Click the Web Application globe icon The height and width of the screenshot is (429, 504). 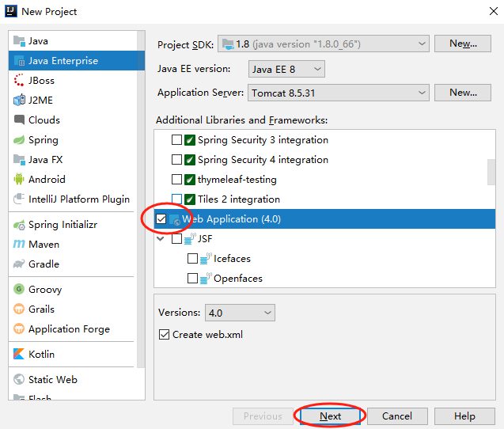pos(175,220)
